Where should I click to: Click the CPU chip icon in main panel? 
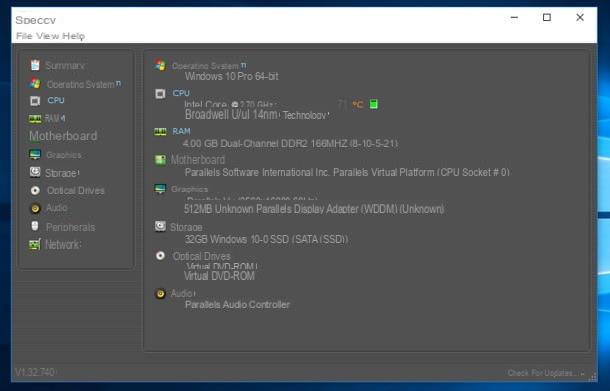160,93
